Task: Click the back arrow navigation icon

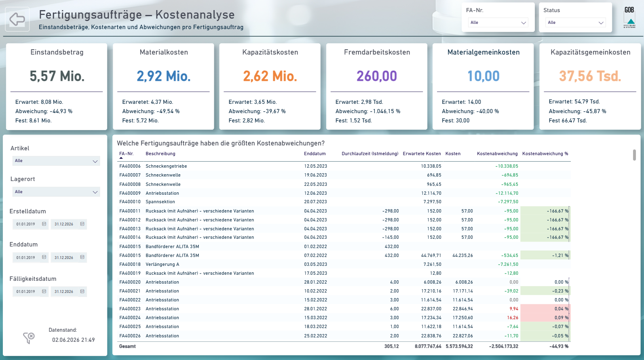Action: point(17,19)
